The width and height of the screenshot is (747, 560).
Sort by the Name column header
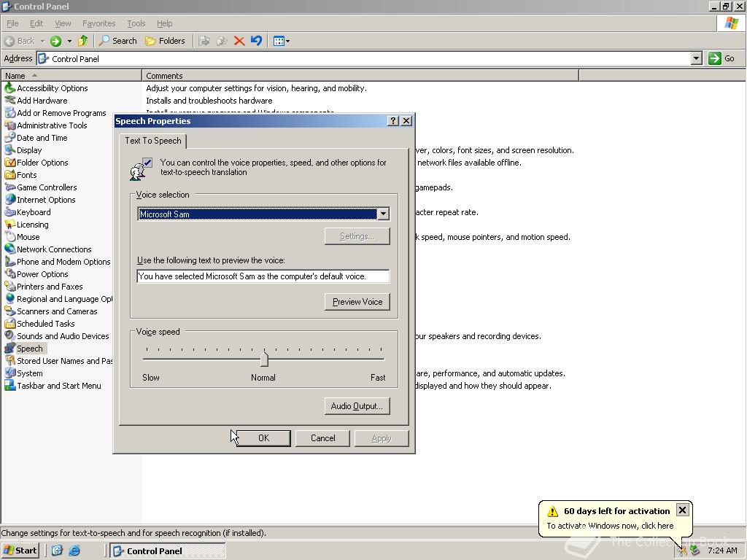(71, 75)
